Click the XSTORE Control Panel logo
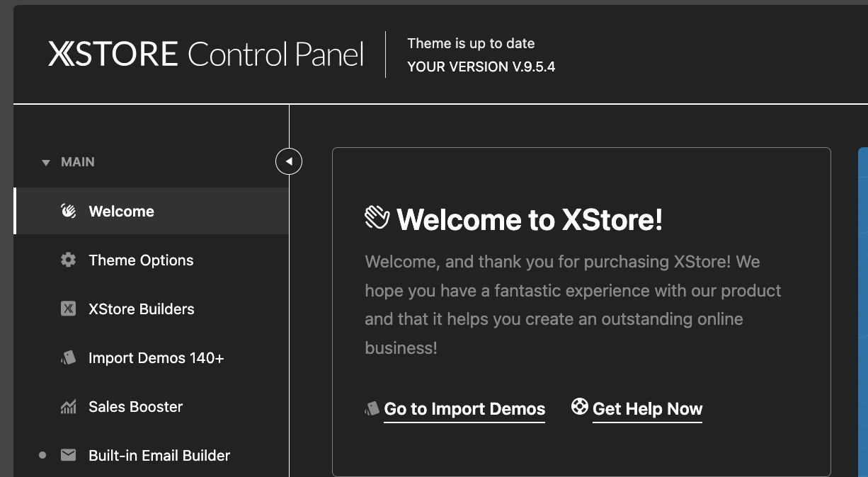Screen dimensions: 868x477 206,54
